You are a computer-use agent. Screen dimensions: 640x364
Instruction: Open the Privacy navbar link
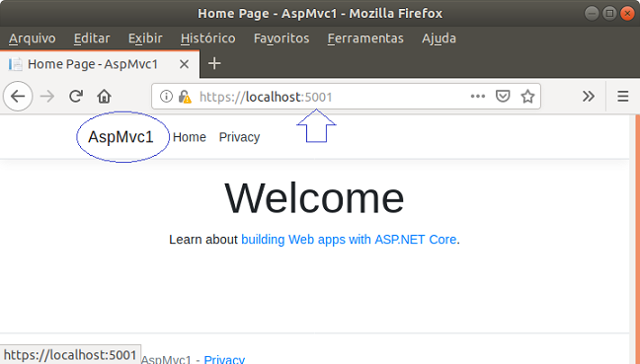tap(239, 137)
